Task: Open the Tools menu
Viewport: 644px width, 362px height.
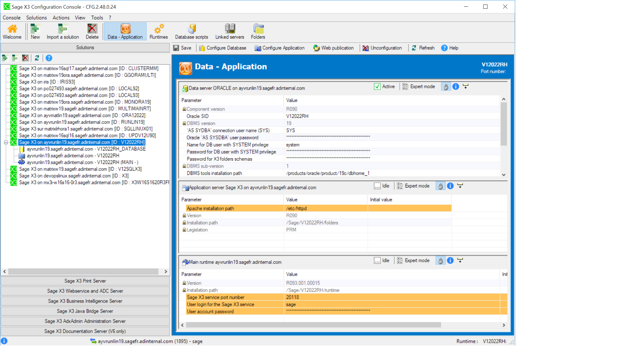Action: click(97, 18)
